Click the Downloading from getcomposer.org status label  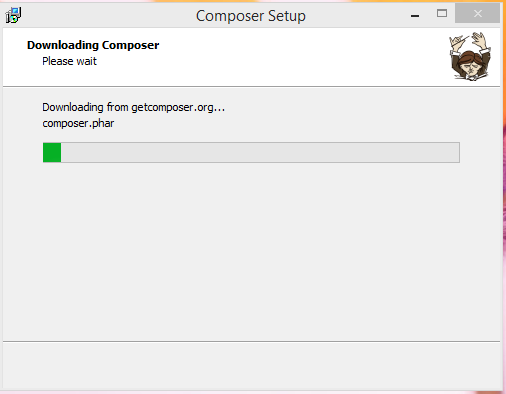pos(133,107)
